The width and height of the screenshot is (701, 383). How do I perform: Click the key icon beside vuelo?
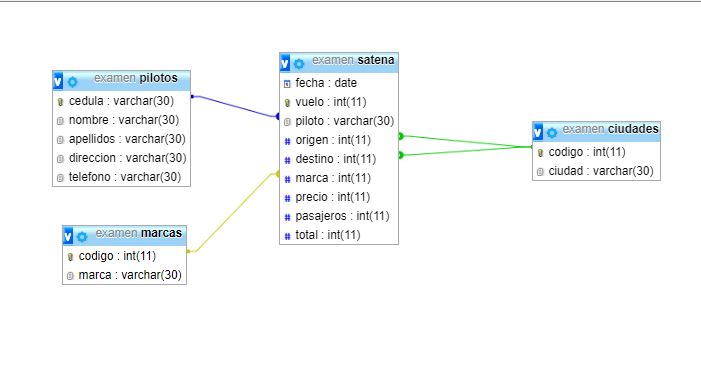287,103
